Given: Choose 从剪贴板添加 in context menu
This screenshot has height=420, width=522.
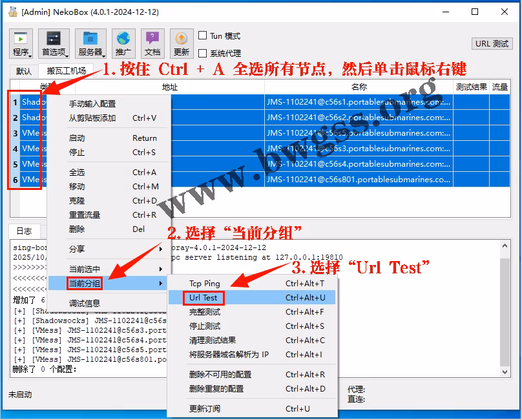Looking at the screenshot, I should click(92, 118).
